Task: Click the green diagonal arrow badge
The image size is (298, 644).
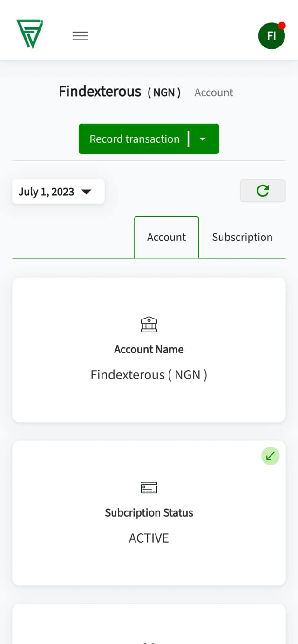Action: [270, 456]
